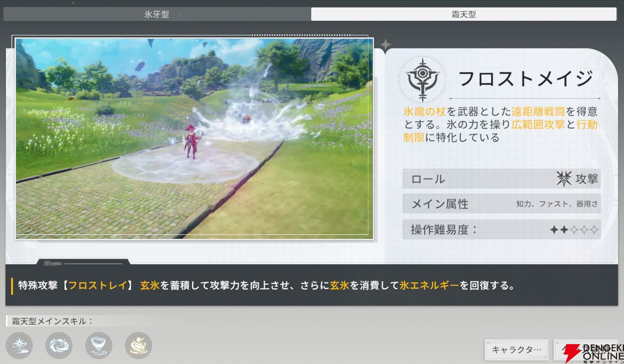Click the crossed-swords 攻撃 role icon
The image size is (624, 364).
coord(564,179)
